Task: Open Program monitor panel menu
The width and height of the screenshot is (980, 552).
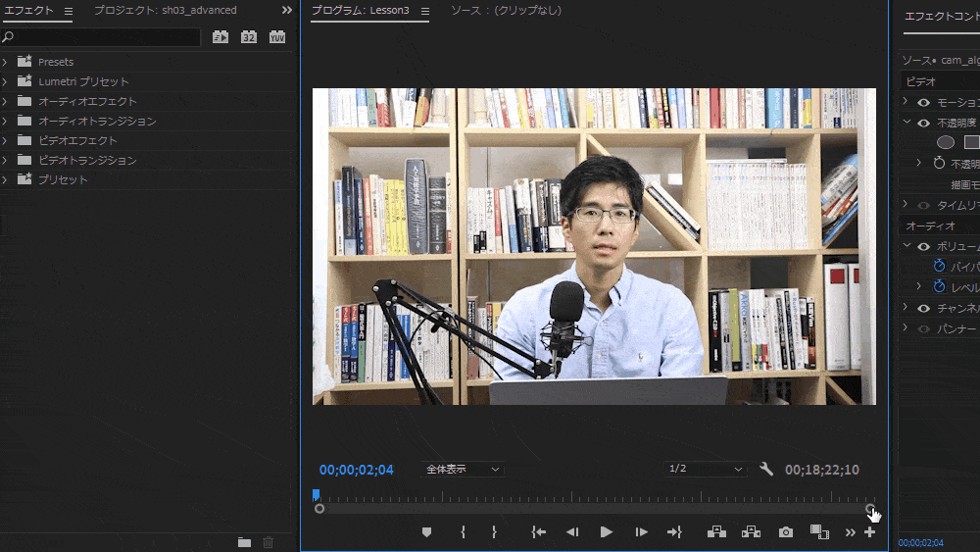Action: click(x=425, y=11)
